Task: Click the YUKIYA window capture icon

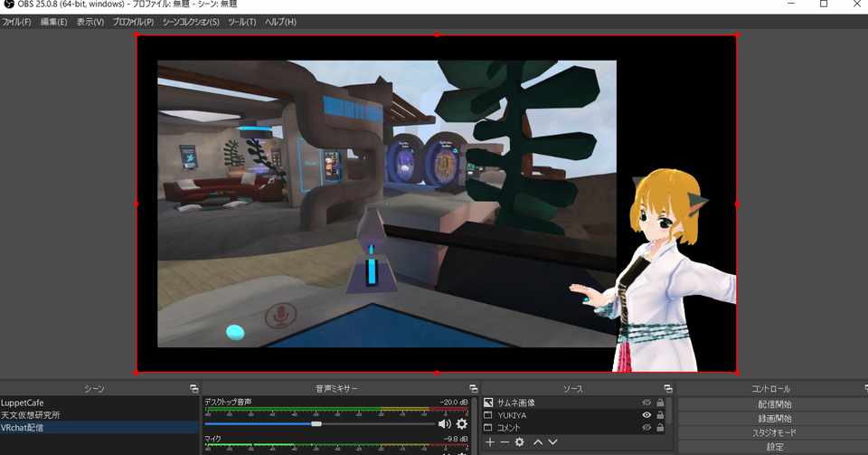Action: [x=488, y=414]
